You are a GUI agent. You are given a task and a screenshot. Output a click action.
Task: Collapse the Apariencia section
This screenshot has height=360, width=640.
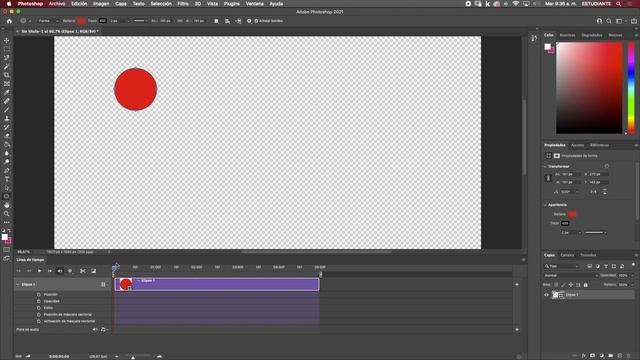pyautogui.click(x=545, y=205)
